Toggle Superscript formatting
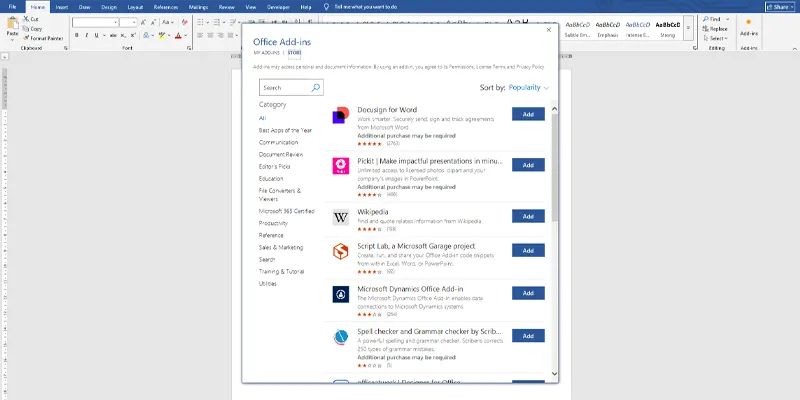800x400 pixels. click(133, 35)
